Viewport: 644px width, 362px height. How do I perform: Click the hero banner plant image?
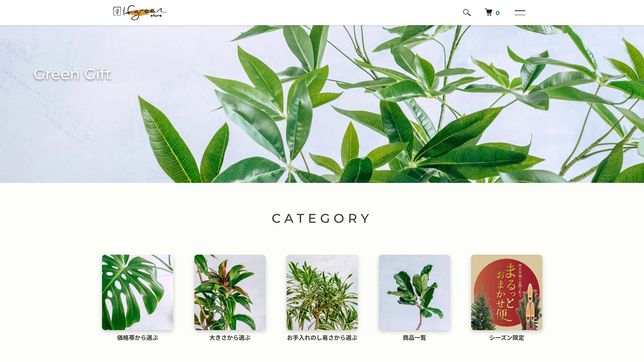322,104
